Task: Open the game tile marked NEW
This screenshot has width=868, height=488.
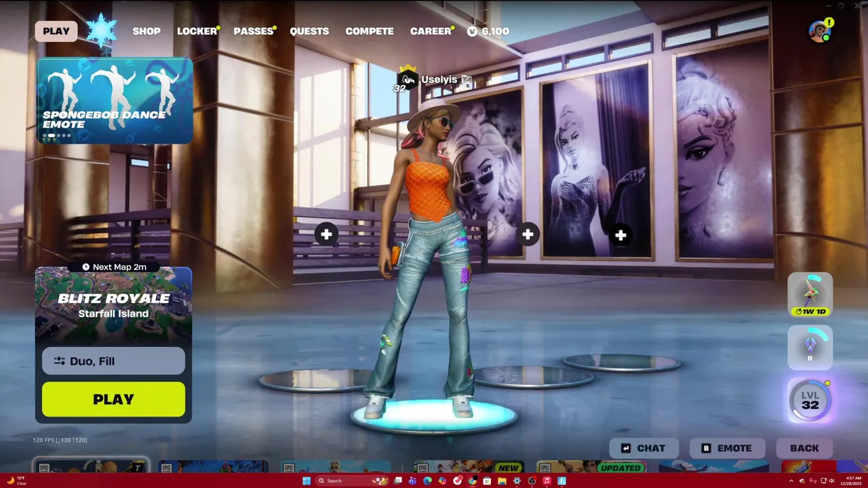Action: pyautogui.click(x=469, y=467)
